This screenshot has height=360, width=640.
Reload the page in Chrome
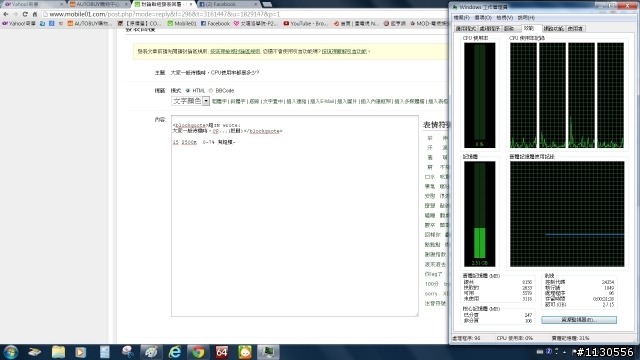[x=25, y=14]
